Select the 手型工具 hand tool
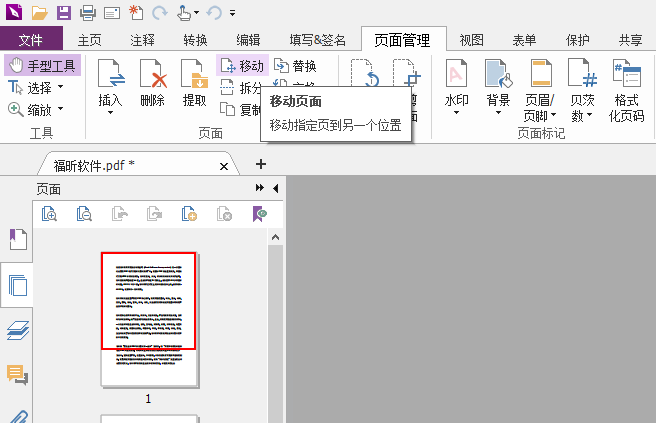The height and width of the screenshot is (423, 656). [42, 66]
